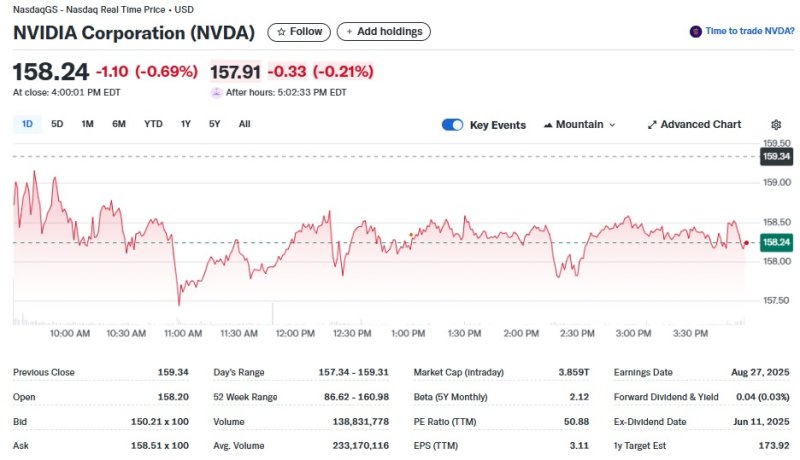Click the star icon in the Follow button
The width and height of the screenshot is (800, 460).
(x=281, y=32)
